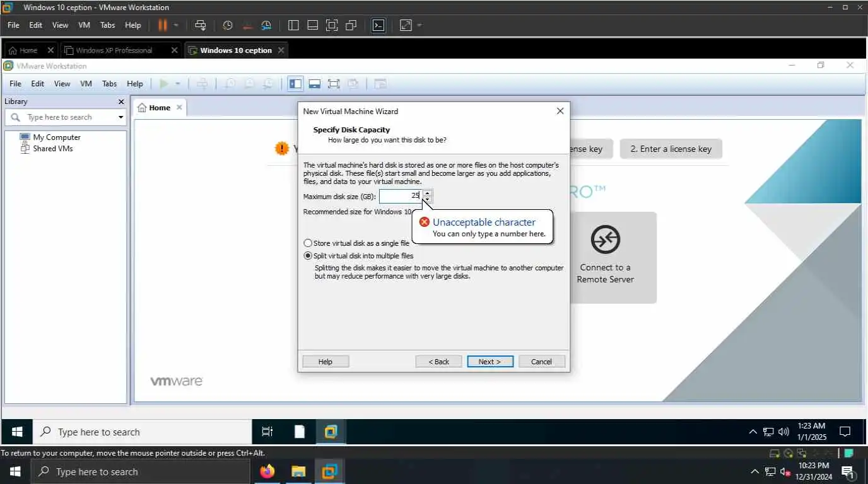
Task: Click Firefox icon in host taskbar
Action: click(267, 471)
